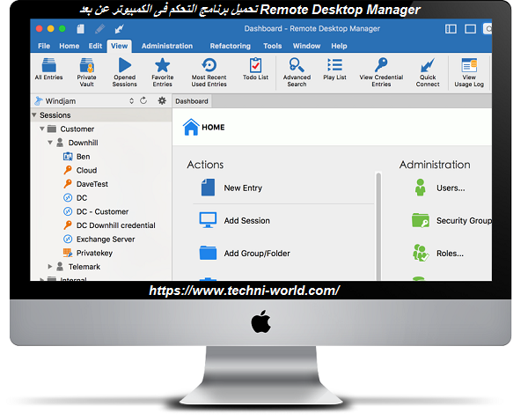The height and width of the screenshot is (420, 528).
Task: Open data source settings gear
Action: tap(162, 100)
